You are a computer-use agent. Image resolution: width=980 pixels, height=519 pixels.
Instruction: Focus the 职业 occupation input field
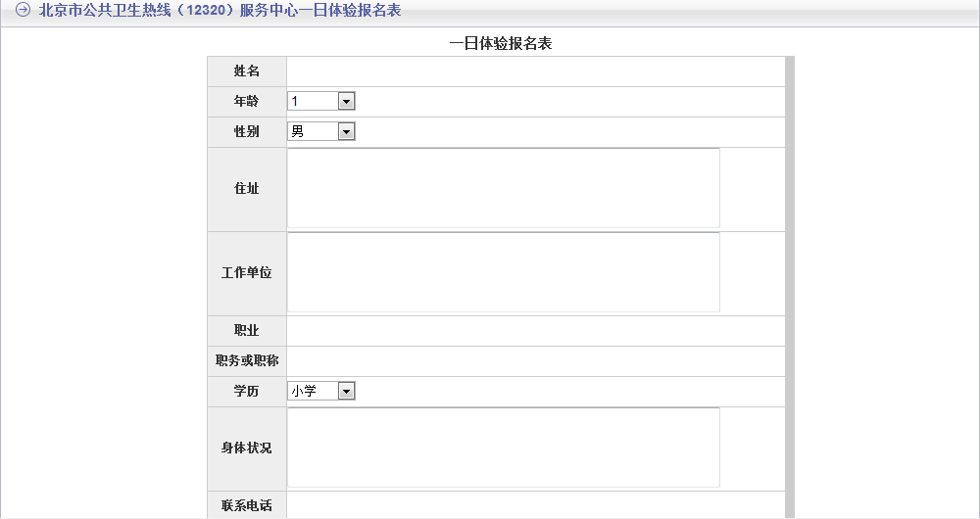536,331
